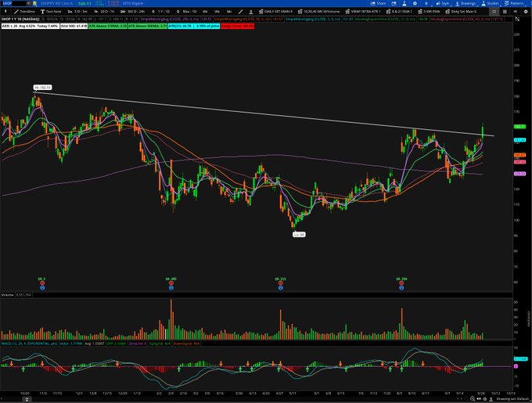Click the red earnings marker near 2/9
The width and height of the screenshot is (532, 403).
171,283
